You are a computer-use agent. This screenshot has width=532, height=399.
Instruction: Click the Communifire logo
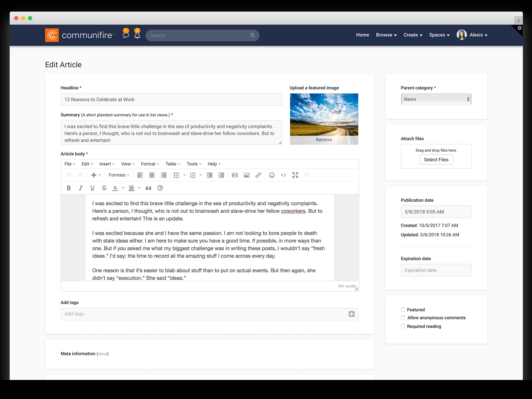tap(79, 35)
